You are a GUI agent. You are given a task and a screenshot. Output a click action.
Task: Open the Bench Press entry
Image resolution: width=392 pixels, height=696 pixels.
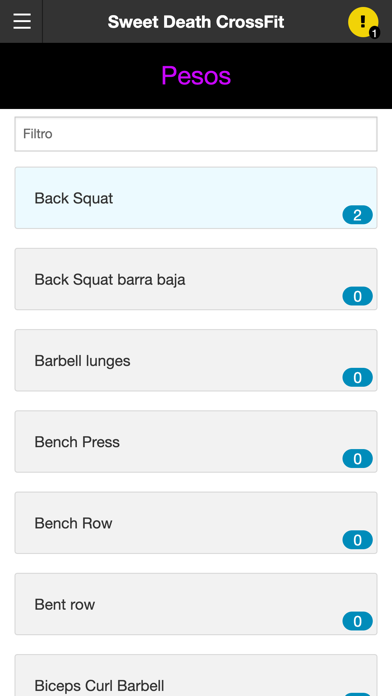click(x=196, y=442)
